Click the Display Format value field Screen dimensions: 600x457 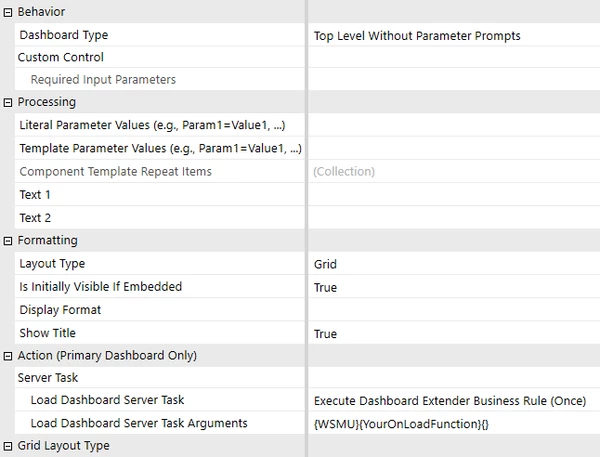pyautogui.click(x=454, y=310)
